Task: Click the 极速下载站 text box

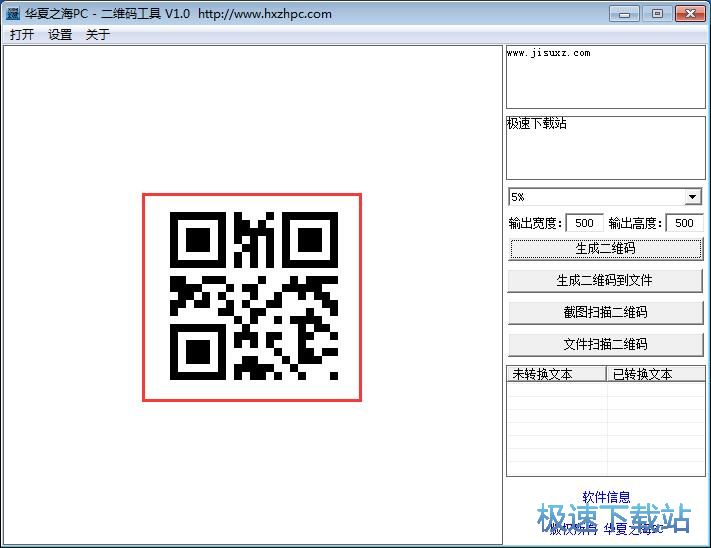Action: pos(605,148)
